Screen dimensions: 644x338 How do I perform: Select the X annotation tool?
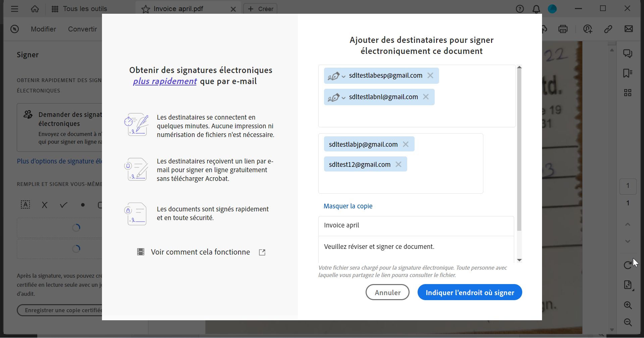pos(44,205)
